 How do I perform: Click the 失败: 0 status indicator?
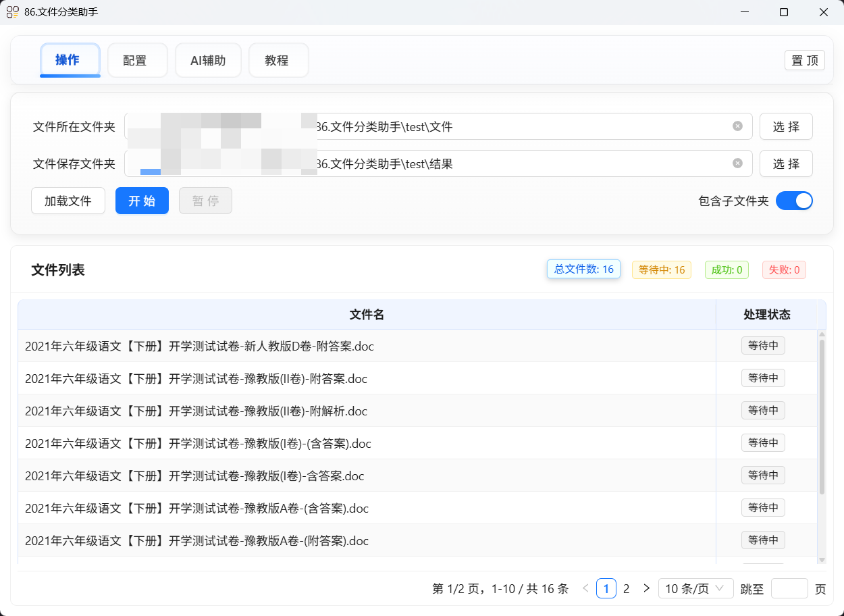(784, 269)
